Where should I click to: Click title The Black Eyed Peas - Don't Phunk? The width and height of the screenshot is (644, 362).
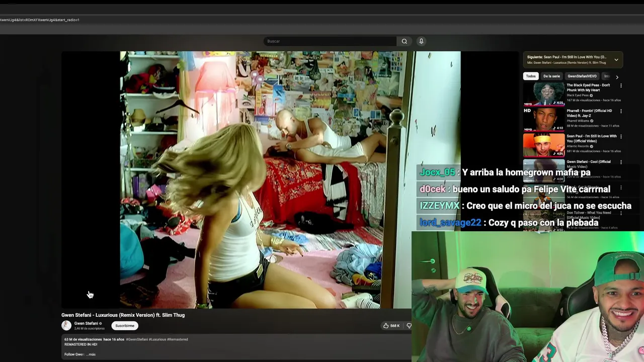588,87
